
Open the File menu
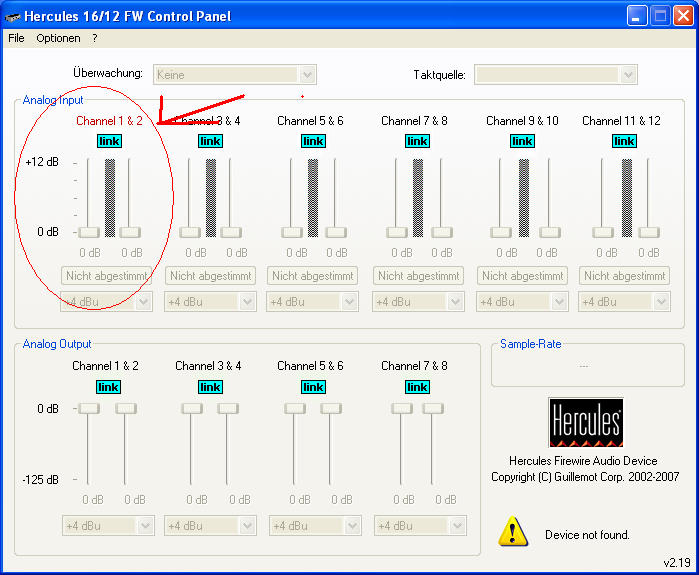[16, 38]
